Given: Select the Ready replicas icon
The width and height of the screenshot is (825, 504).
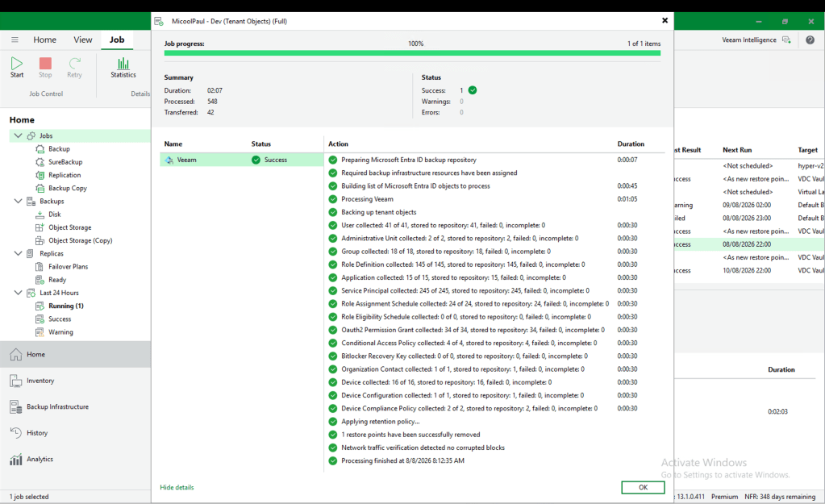Looking at the screenshot, I should tap(40, 280).
